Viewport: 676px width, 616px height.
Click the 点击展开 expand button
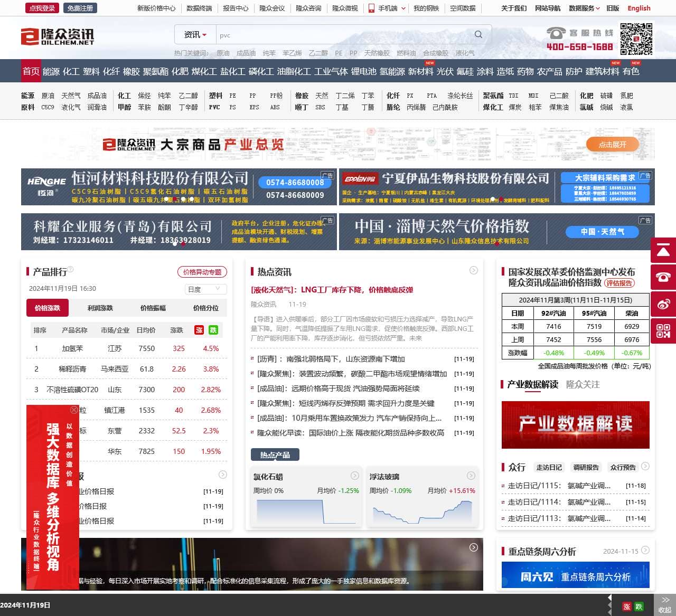613,144
